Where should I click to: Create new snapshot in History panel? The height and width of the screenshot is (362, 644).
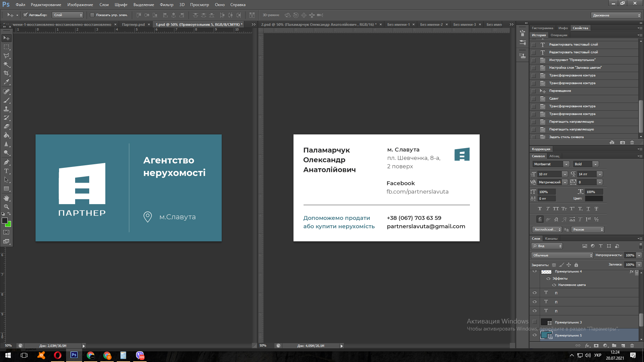pyautogui.click(x=623, y=142)
